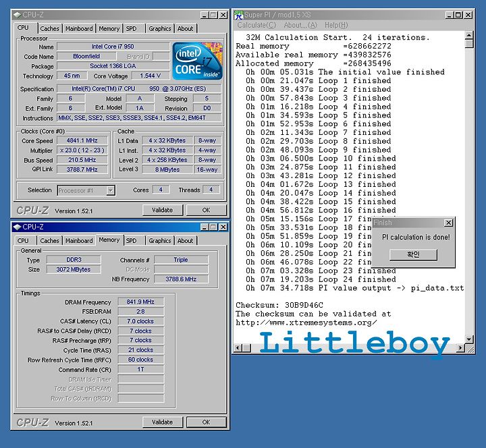Viewport: 486px width, 448px height.
Task: Click the Instructions field listing MMX, SSE
Action: (139, 118)
